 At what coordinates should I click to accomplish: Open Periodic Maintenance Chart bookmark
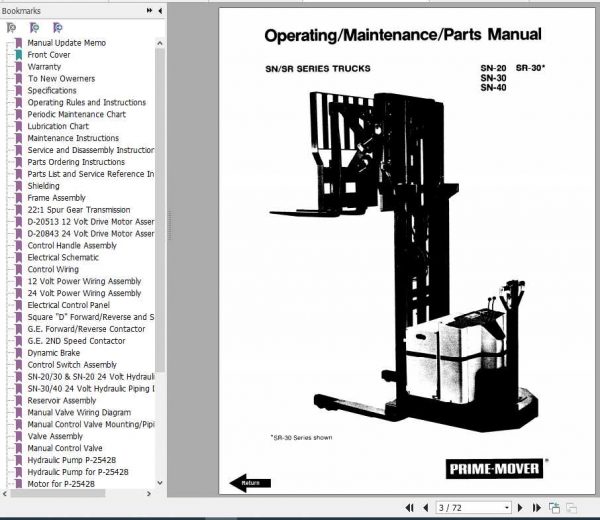tap(76, 114)
